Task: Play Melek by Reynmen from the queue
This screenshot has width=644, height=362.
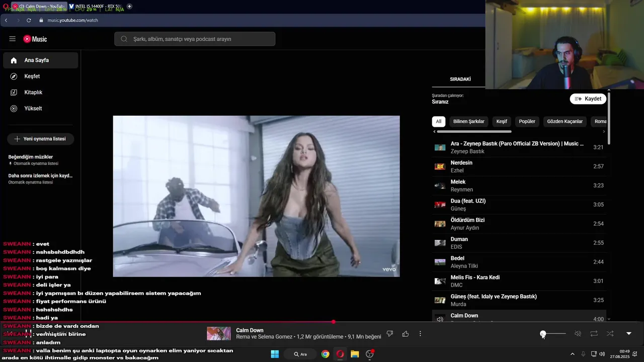Action: tap(519, 186)
